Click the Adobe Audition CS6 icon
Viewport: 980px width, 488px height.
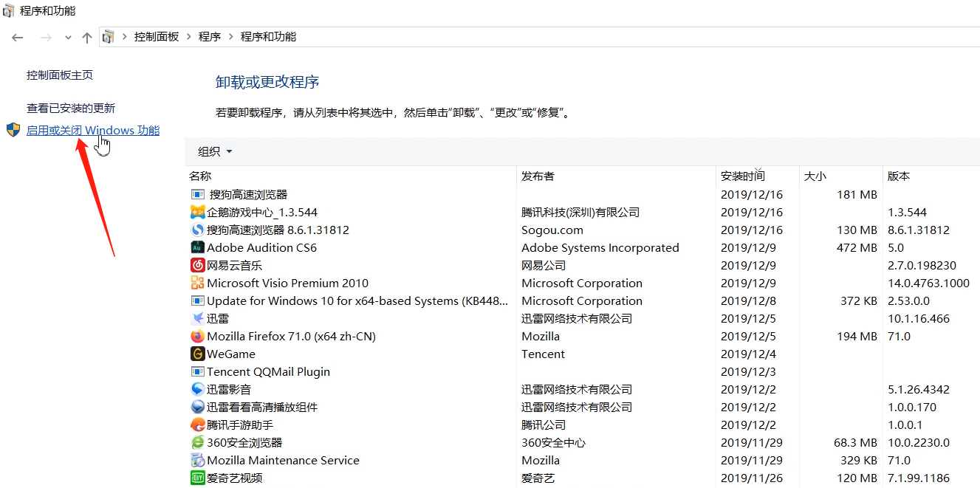197,247
